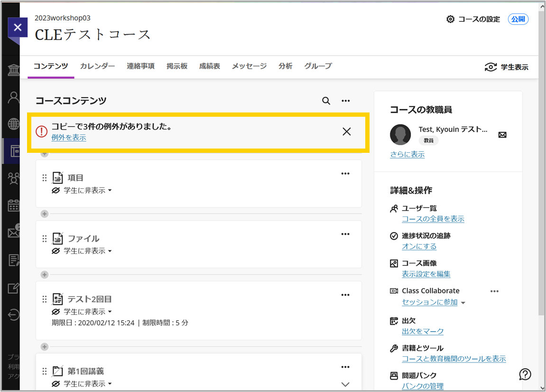This screenshot has height=392, width=546.
Task: Expand the 第1回講義 folder chevron
Action: 345,384
